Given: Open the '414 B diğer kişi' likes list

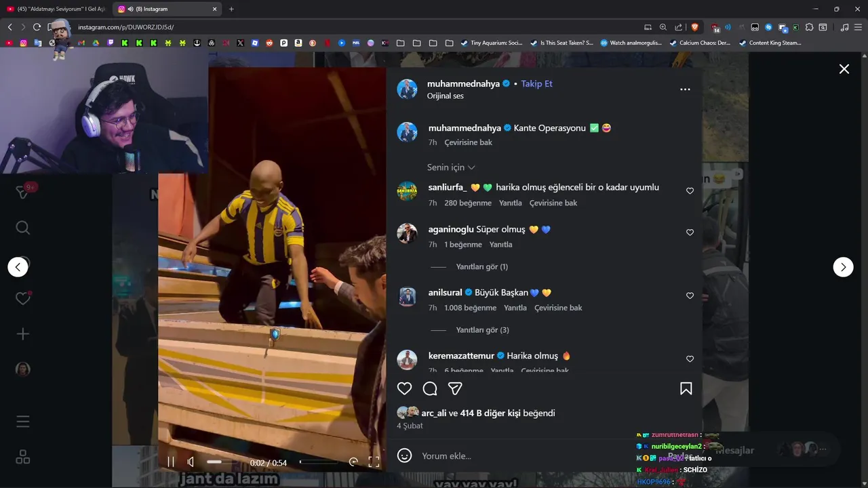Looking at the screenshot, I should click(490, 413).
